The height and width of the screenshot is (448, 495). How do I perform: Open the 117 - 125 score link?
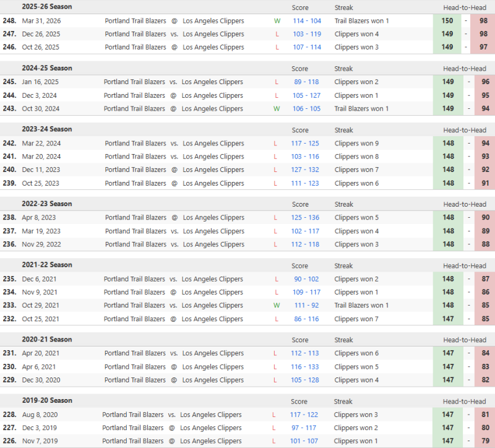click(305, 144)
